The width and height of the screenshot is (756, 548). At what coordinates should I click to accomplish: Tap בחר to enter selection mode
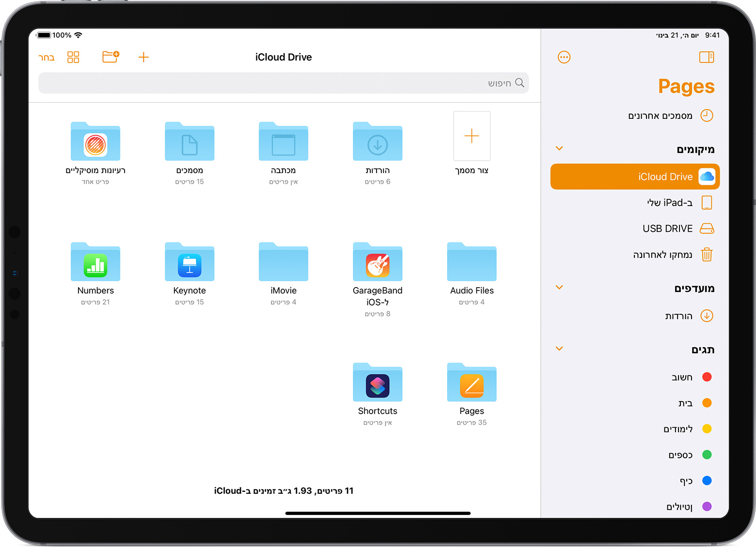[x=46, y=57]
